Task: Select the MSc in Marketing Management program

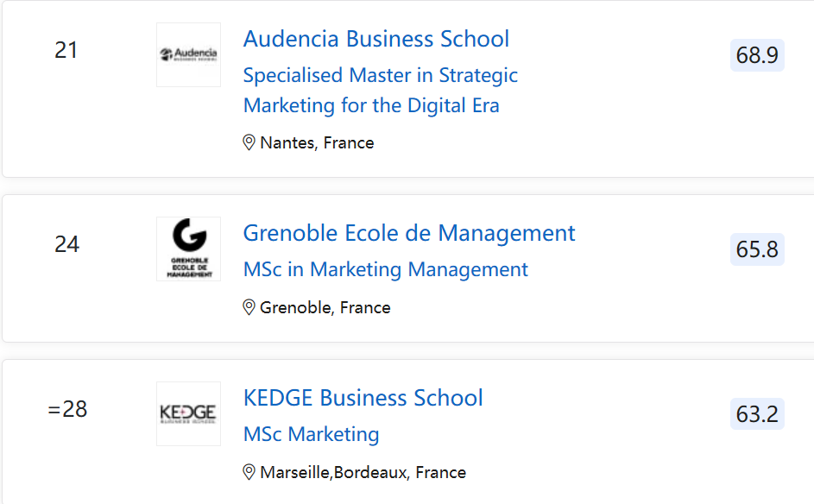Action: pyautogui.click(x=385, y=269)
